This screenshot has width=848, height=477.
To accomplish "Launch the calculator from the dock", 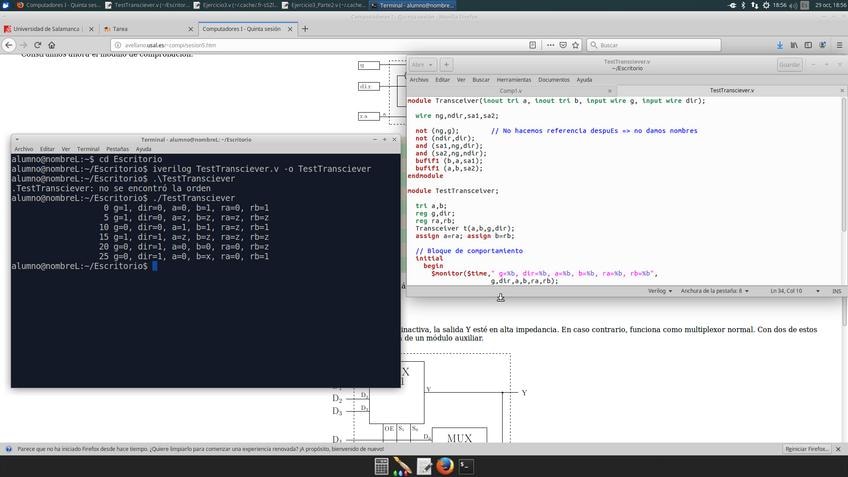I will point(382,465).
